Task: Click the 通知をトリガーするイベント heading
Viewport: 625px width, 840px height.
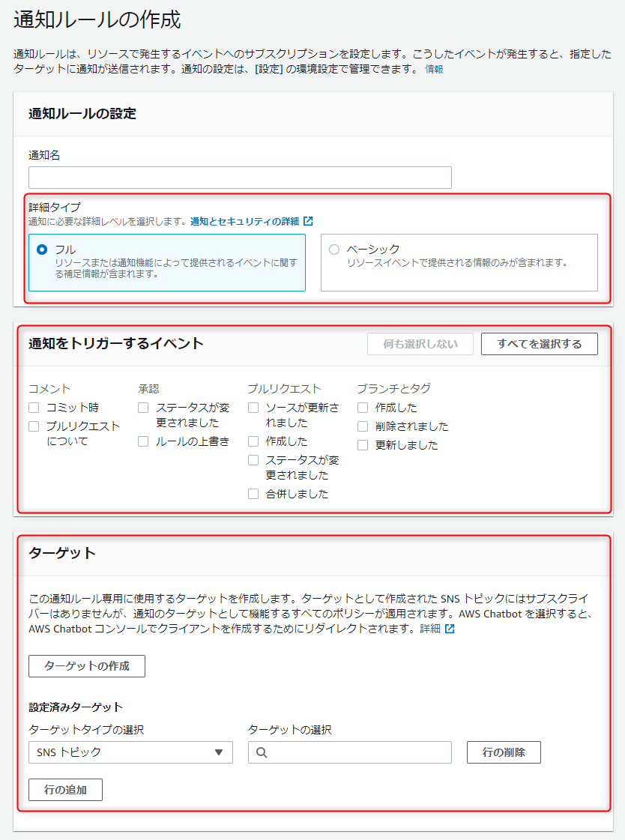Action: [116, 343]
